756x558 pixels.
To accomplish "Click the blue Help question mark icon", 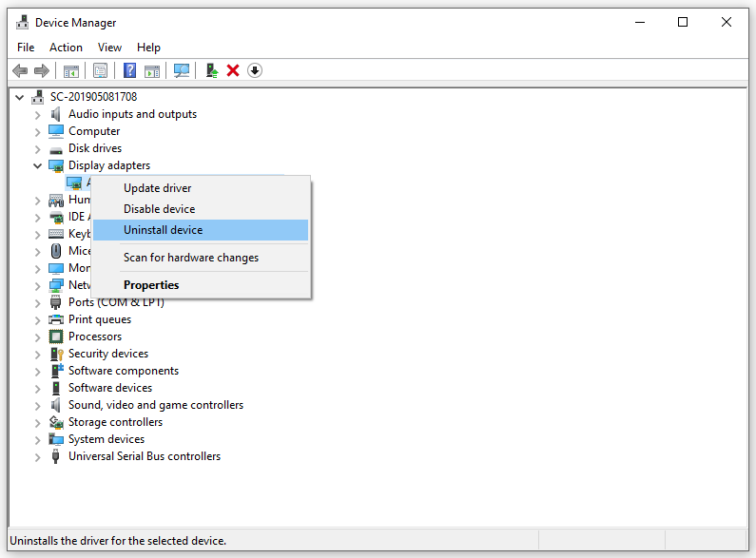I will click(129, 71).
